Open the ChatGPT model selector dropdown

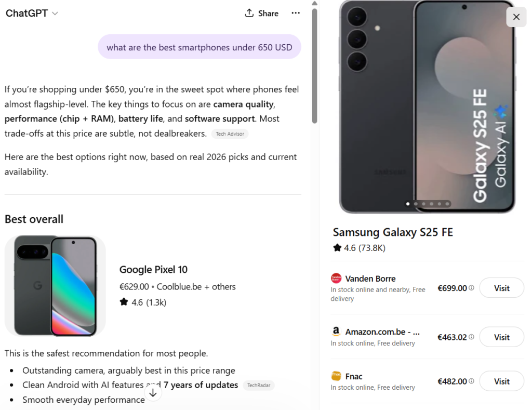[x=32, y=14]
